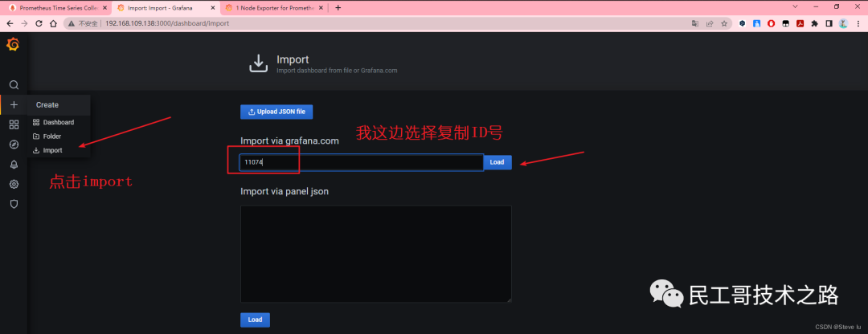Viewport: 868px width, 334px height.
Task: Click the translate page icon in address bar
Action: pyautogui.click(x=694, y=24)
